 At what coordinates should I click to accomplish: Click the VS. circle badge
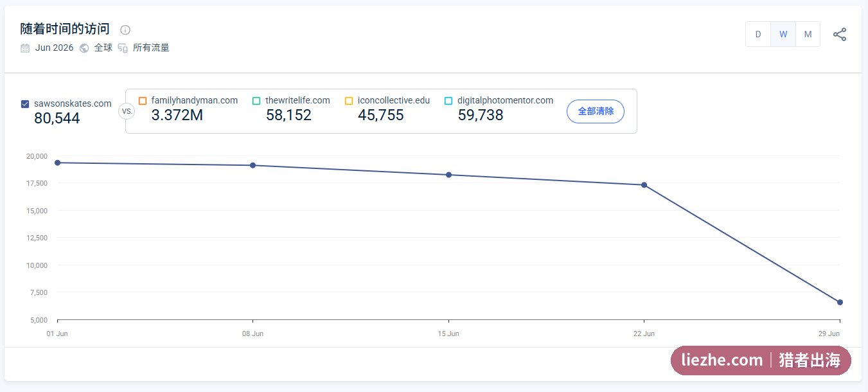pos(127,111)
